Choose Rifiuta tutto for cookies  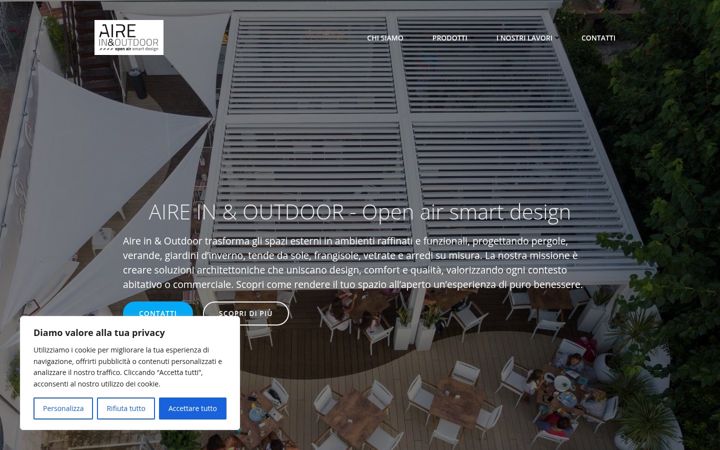[x=126, y=408]
